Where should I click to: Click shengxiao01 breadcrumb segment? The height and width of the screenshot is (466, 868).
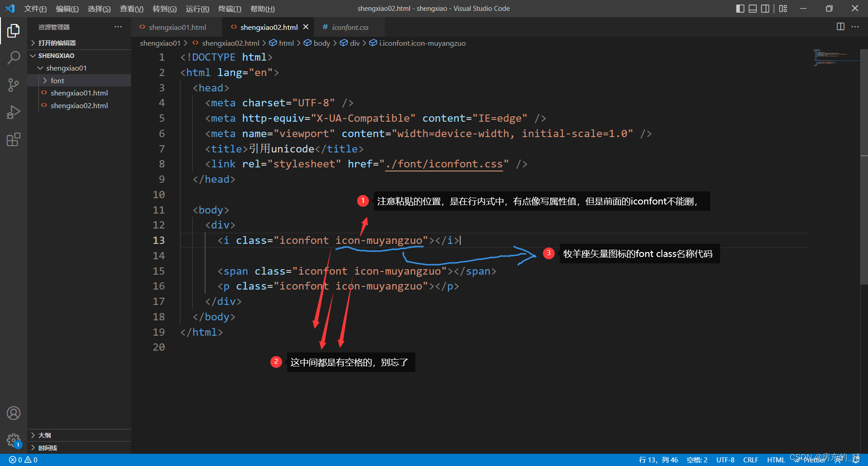pos(160,43)
